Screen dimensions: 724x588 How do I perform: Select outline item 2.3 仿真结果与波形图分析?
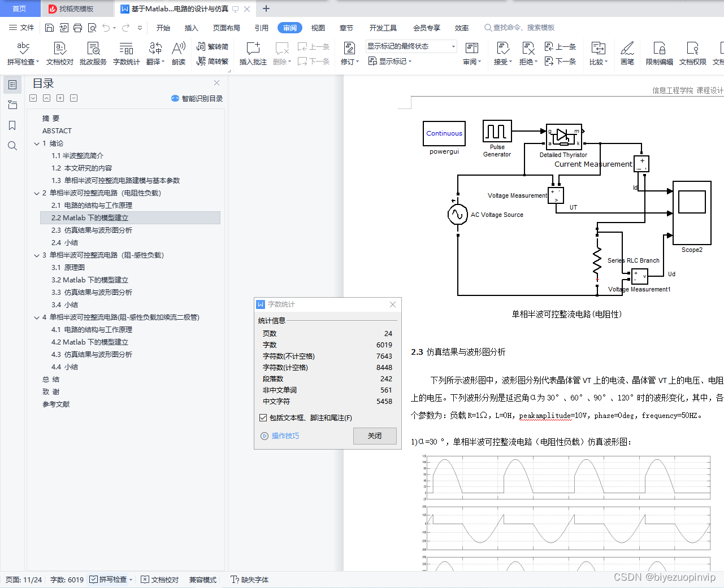click(92, 230)
